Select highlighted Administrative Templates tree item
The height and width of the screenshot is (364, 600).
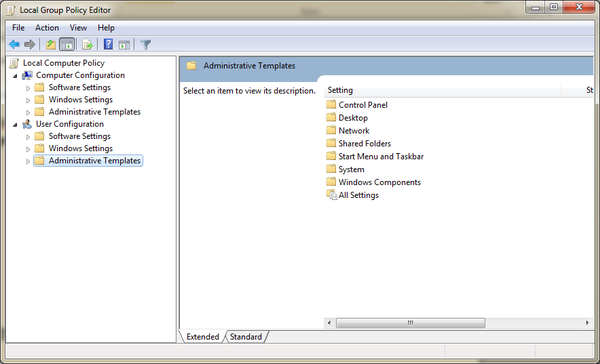(88, 161)
